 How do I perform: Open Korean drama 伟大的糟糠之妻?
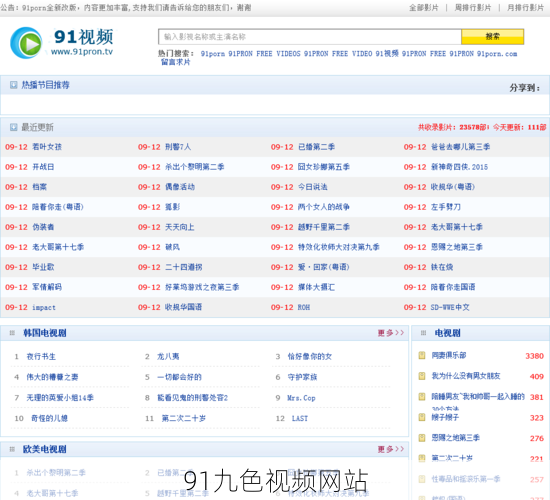(x=52, y=377)
